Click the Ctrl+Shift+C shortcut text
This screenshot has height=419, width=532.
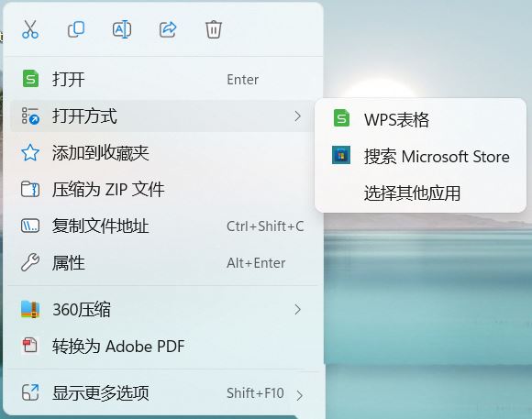265,226
